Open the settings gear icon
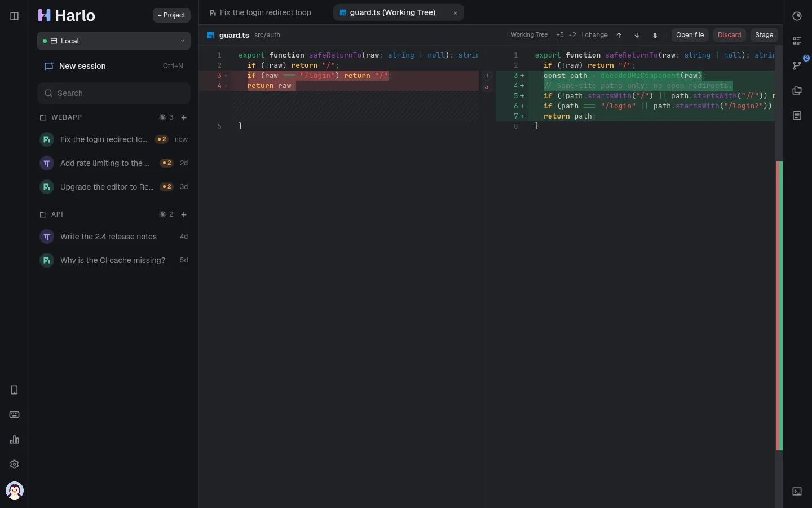812x508 pixels. [15, 465]
